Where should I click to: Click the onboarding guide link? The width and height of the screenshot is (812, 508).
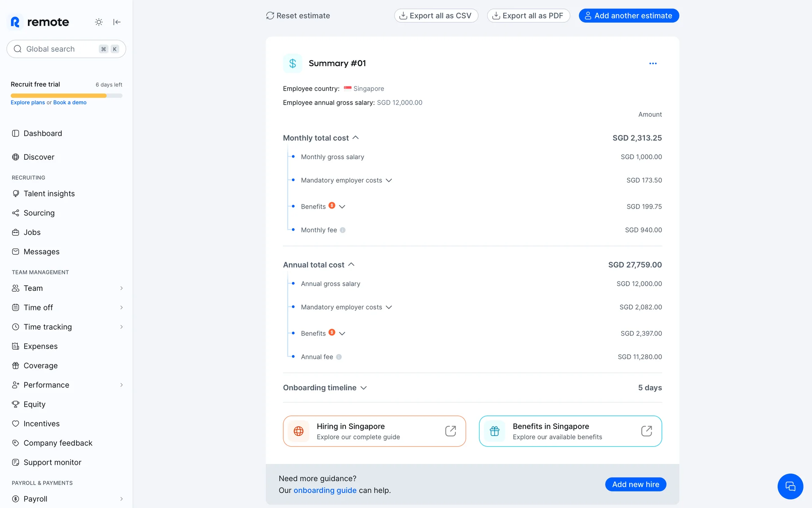tap(325, 490)
